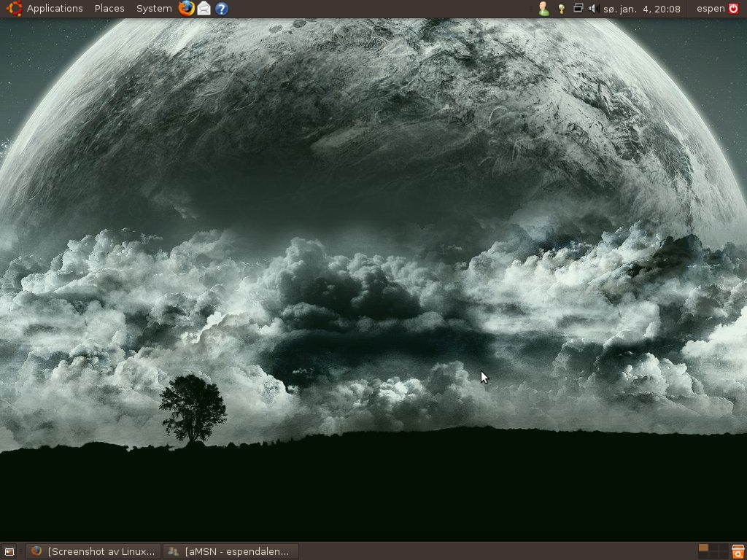Image resolution: width=747 pixels, height=560 pixels.
Task: Open the volume speaker control
Action: [x=594, y=9]
